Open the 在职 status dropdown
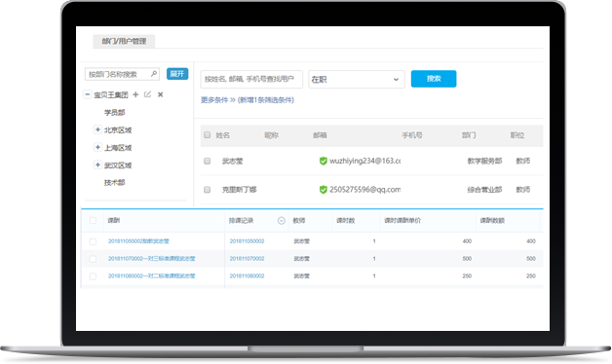 [357, 79]
